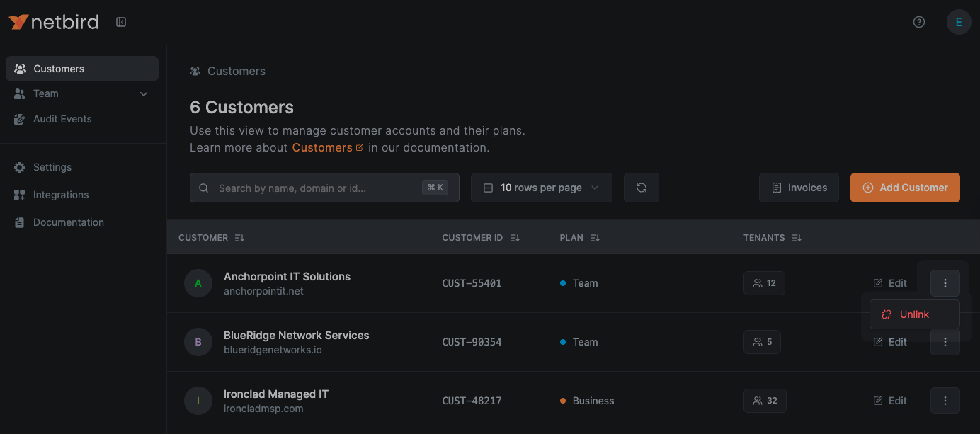Click the Documentation book icon

point(20,222)
